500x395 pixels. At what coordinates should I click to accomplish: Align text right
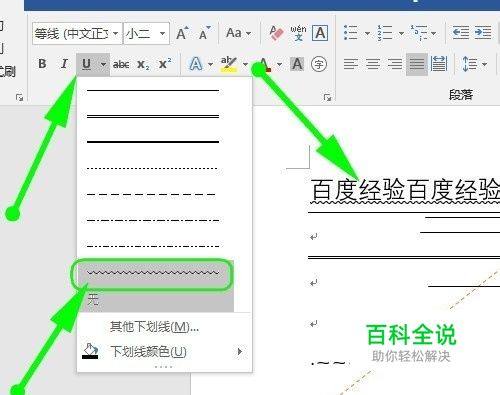tap(395, 64)
